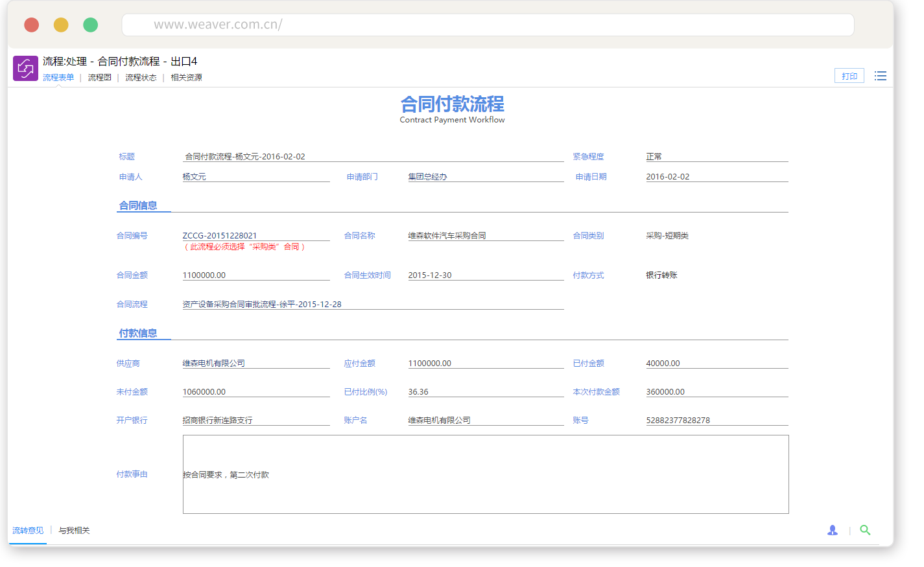Click the browser address bar
Image resolution: width=924 pixels, height=567 pixels.
click(x=488, y=25)
